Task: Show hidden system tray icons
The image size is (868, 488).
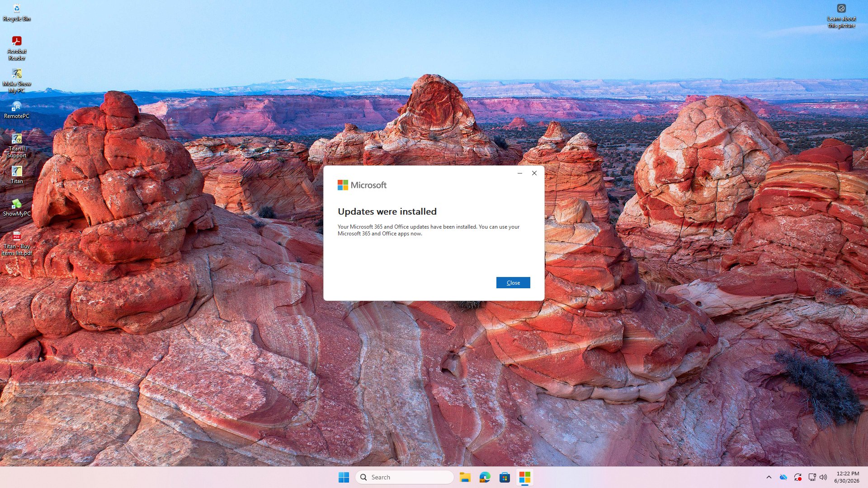Action: click(x=769, y=477)
